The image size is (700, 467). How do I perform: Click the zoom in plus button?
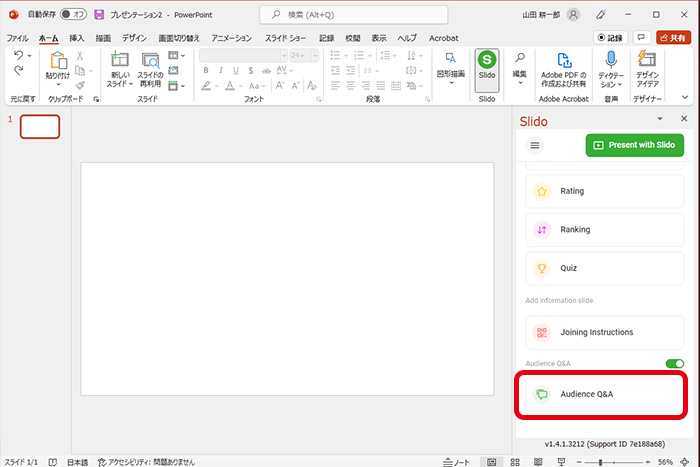[x=647, y=462]
